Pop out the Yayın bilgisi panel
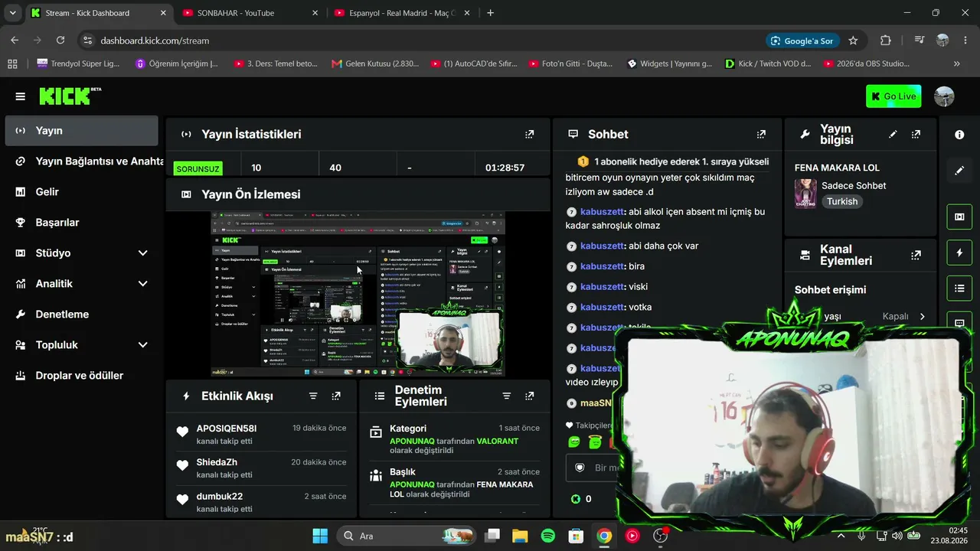The image size is (980, 551). click(916, 134)
